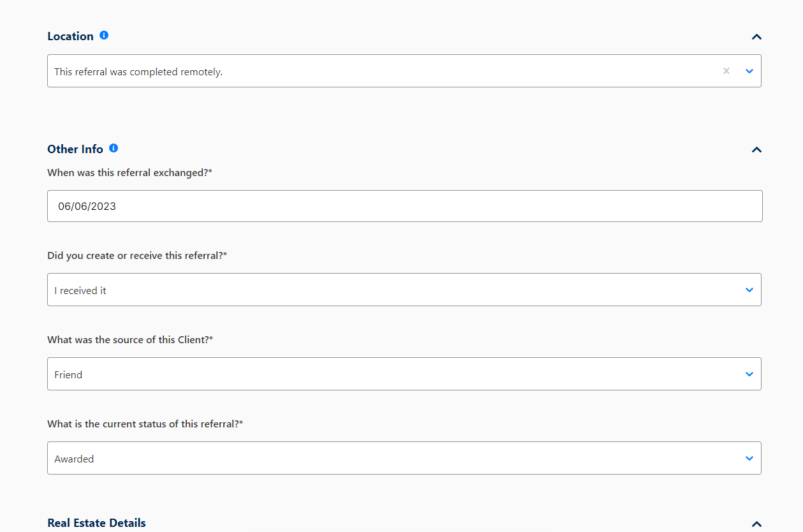Collapse the Real Estate Details section chevron
Image resolution: width=803 pixels, height=532 pixels.
pyautogui.click(x=756, y=524)
